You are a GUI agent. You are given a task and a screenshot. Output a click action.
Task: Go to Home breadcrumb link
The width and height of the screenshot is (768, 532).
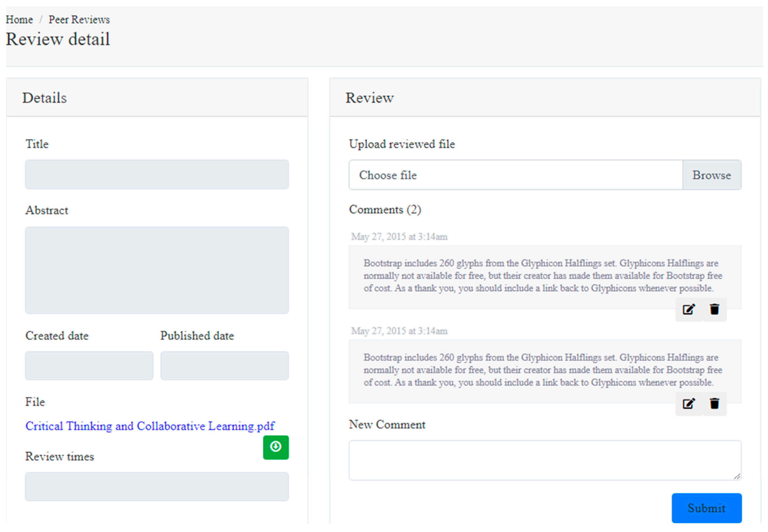(19, 20)
